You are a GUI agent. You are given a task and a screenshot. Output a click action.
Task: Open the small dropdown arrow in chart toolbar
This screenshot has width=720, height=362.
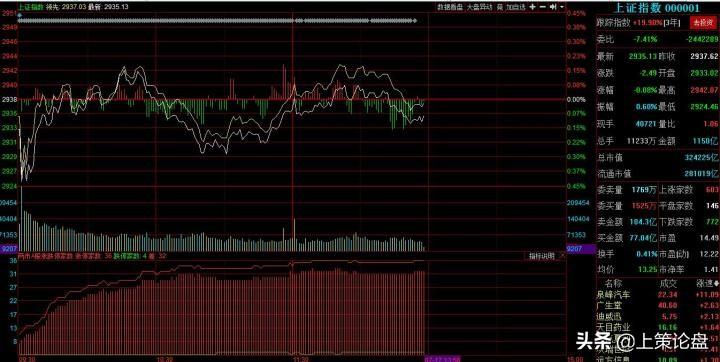(562, 7)
